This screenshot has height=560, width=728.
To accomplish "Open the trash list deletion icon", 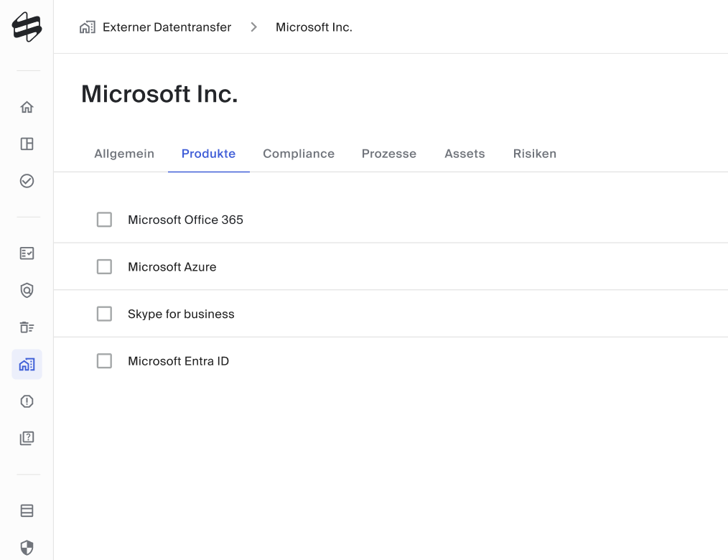I will point(27,327).
